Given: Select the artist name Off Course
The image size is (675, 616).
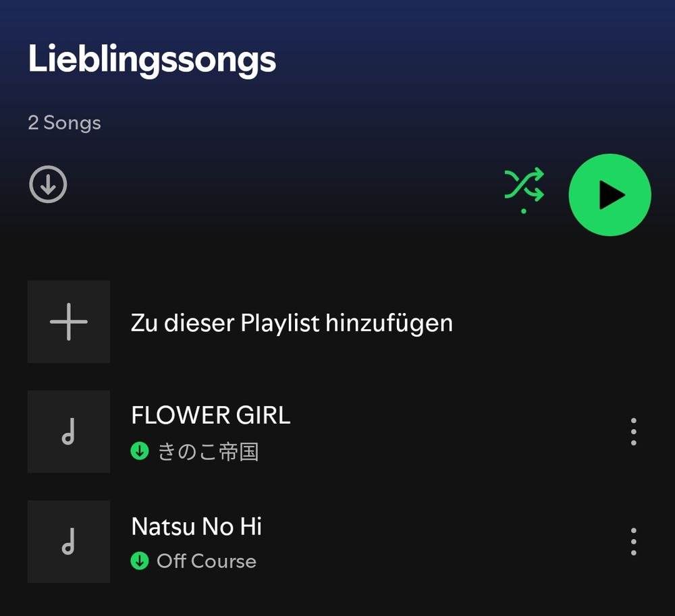Looking at the screenshot, I should pyautogui.click(x=207, y=561).
